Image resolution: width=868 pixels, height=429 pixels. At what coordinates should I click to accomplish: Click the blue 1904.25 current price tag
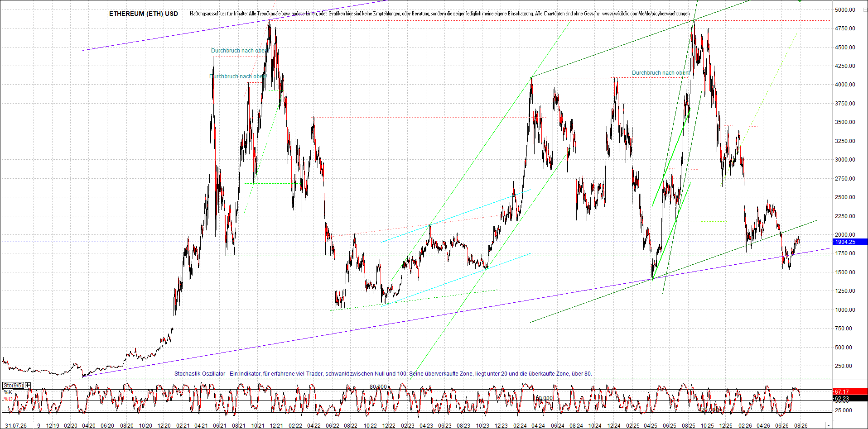coord(850,242)
